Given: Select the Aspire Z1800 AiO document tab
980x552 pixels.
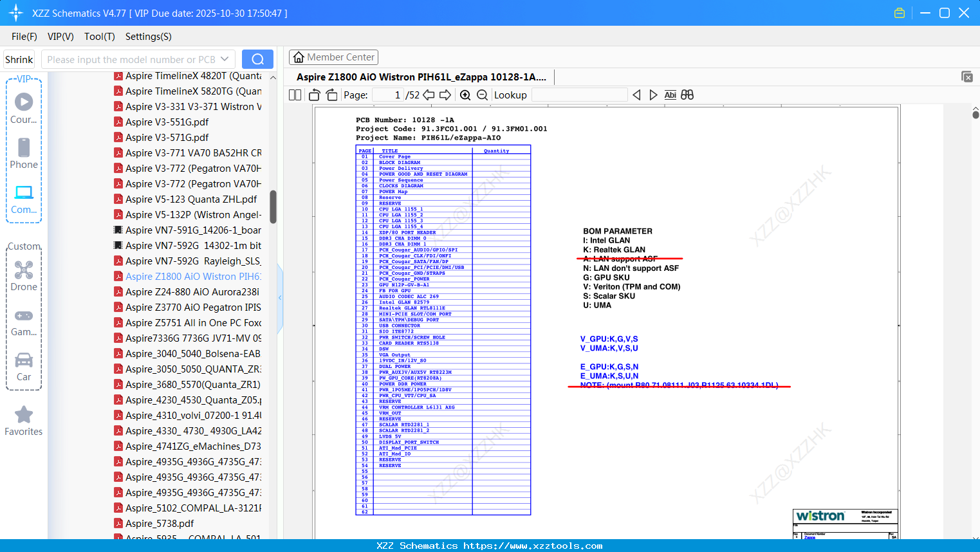Looking at the screenshot, I should point(421,77).
